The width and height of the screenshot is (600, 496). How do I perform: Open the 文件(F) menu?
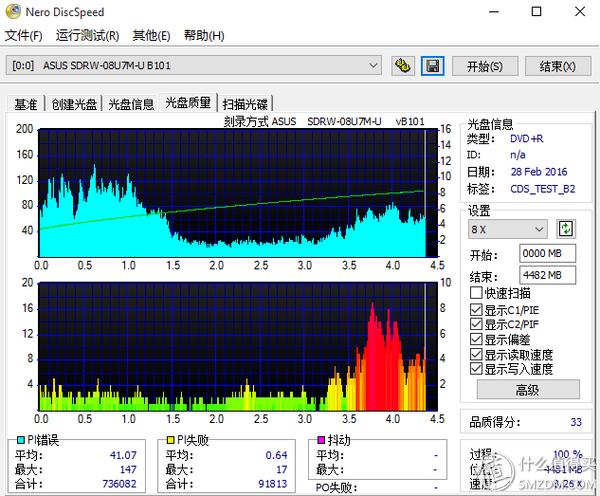pyautogui.click(x=23, y=36)
